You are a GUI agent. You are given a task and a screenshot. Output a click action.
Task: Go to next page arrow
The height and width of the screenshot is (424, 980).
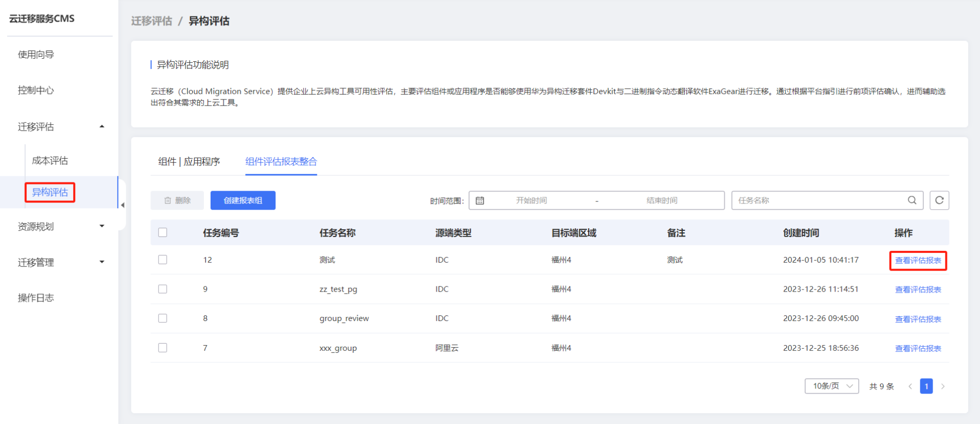coord(943,386)
